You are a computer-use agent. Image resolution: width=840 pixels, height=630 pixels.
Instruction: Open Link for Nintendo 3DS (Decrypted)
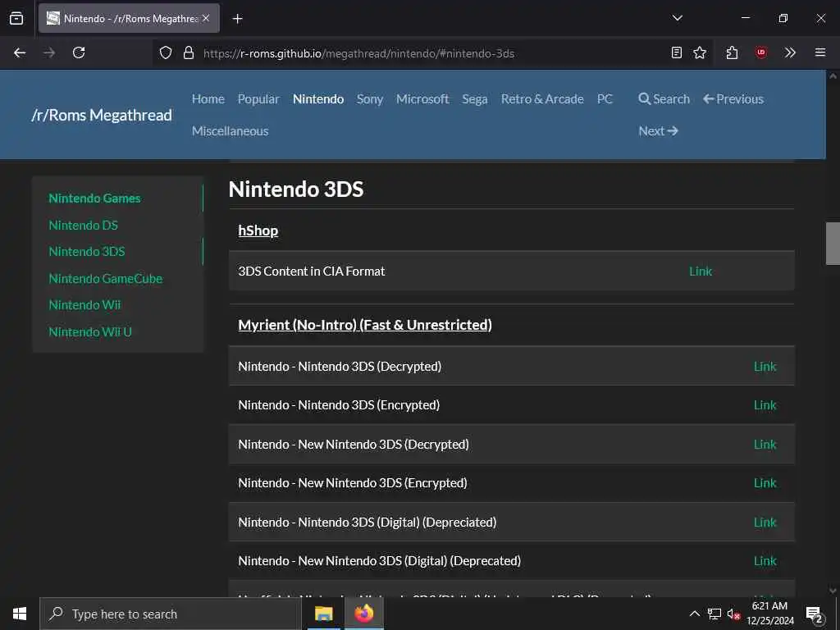coord(765,367)
